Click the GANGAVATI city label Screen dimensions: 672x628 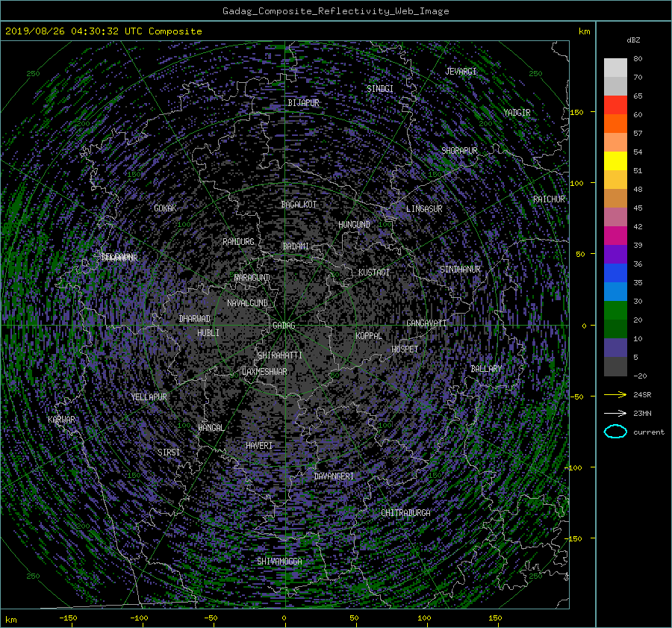pyautogui.click(x=426, y=323)
